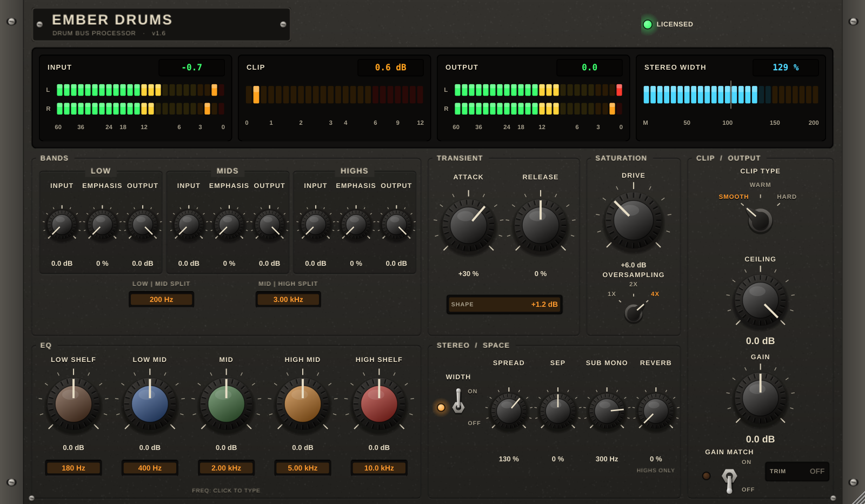Click the Low band Emphasis knob

point(102,225)
